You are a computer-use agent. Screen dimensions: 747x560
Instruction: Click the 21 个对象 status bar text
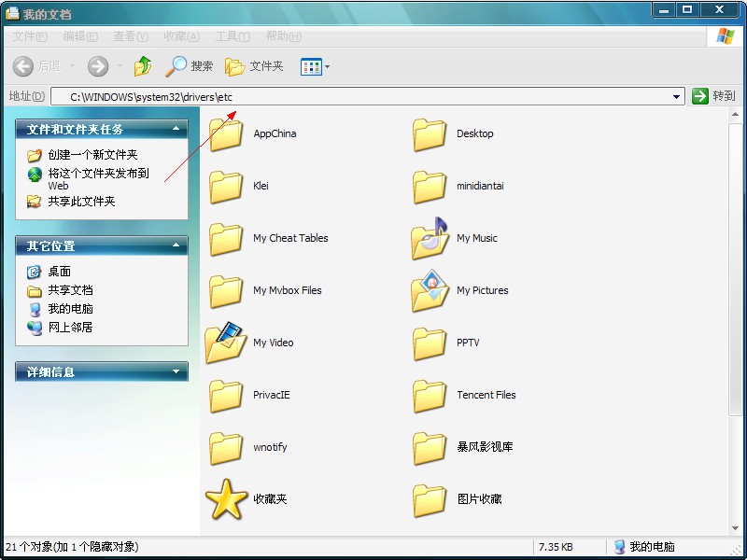pyautogui.click(x=72, y=547)
